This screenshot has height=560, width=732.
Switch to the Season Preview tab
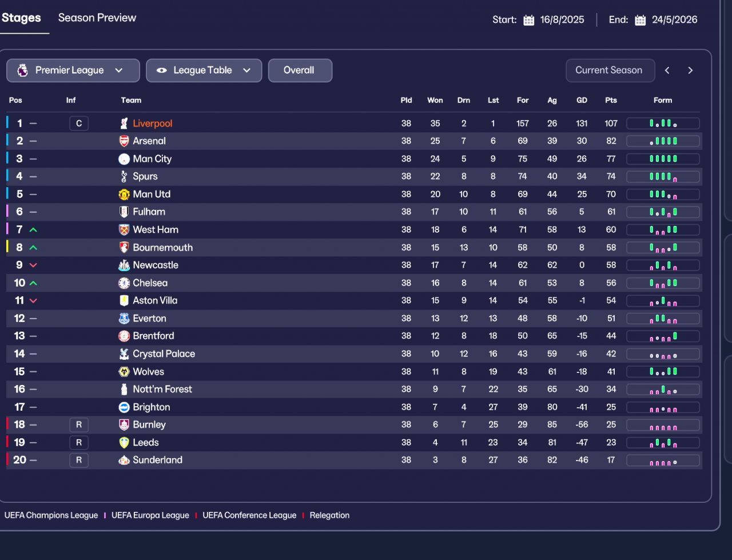point(97,18)
